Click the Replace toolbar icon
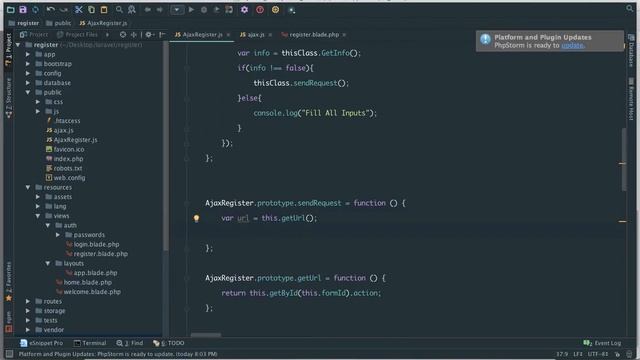Screen dimensions: 640x360 [x=131, y=9]
